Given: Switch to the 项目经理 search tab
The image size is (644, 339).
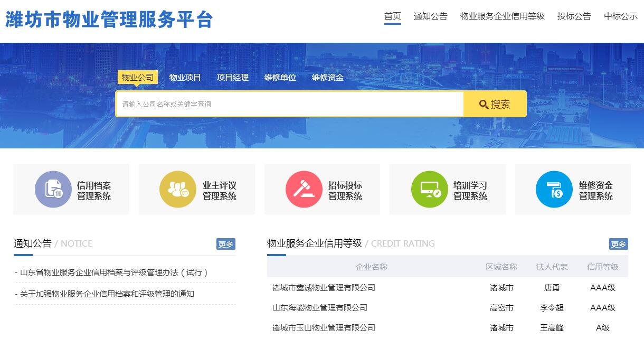Looking at the screenshot, I should (232, 78).
